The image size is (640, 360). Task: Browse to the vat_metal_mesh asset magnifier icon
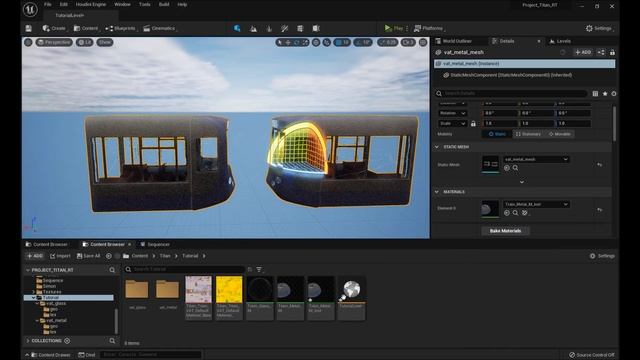[516, 168]
